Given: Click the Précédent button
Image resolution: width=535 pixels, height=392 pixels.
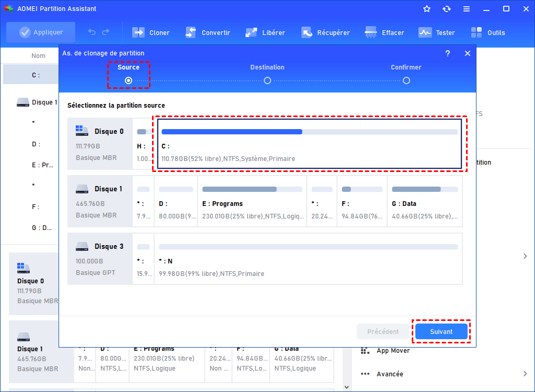Looking at the screenshot, I should (383, 331).
